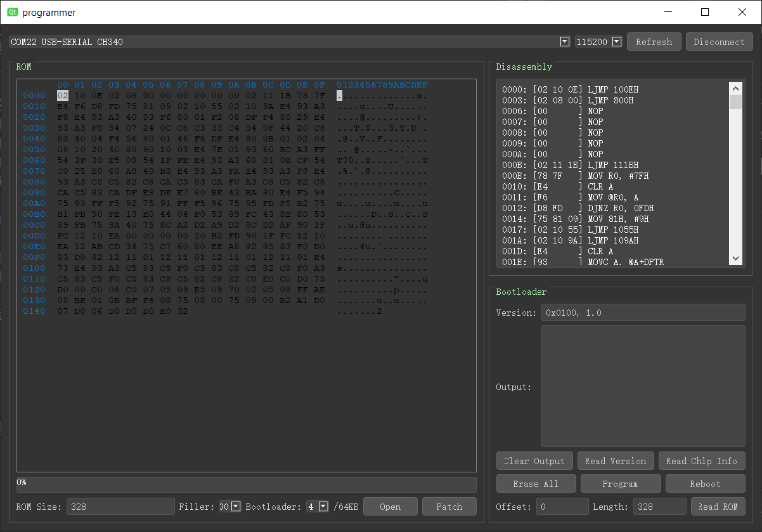This screenshot has width=762, height=532.
Task: Select the highlighted 02 byte at address 0000
Action: click(x=62, y=96)
